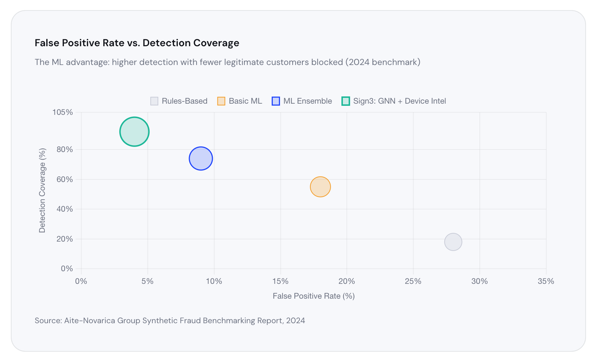
Task: Toggle the ML Ensemble legend label
Action: (307, 101)
